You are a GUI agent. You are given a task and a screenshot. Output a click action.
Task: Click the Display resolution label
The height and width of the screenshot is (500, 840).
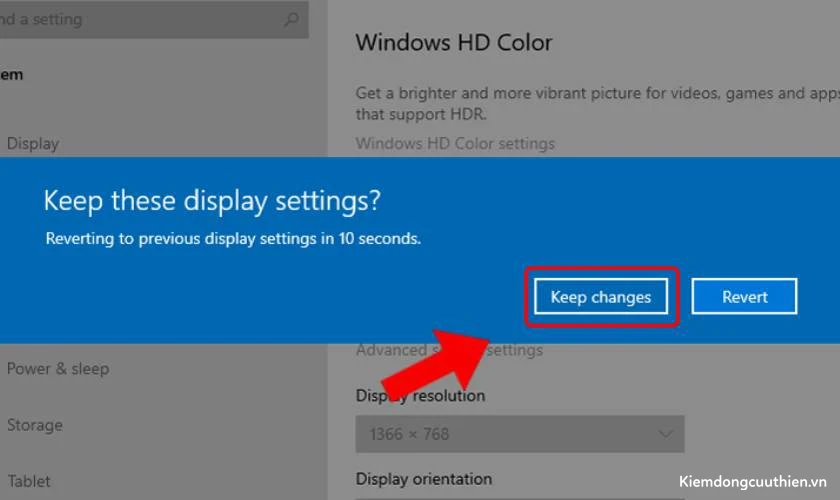point(421,395)
